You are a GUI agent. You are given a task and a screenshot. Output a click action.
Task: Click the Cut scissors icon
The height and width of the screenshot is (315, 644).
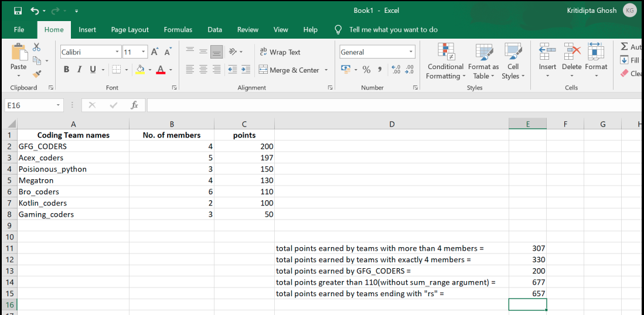(37, 47)
